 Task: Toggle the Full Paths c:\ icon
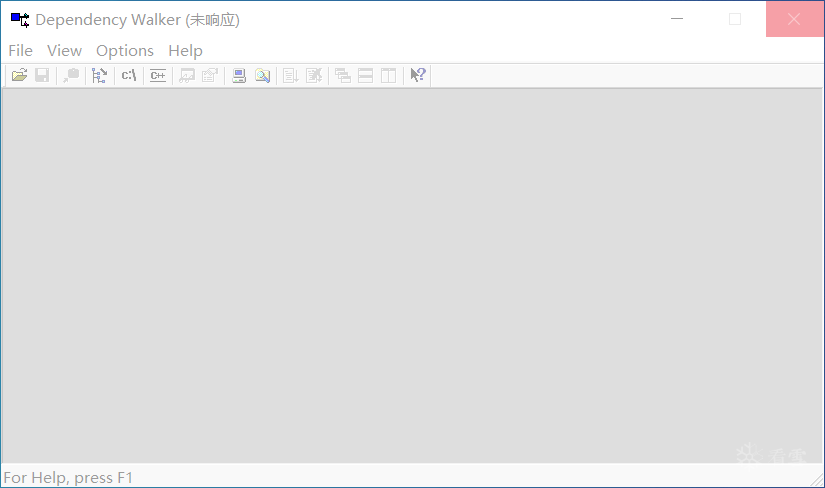[x=128, y=75]
